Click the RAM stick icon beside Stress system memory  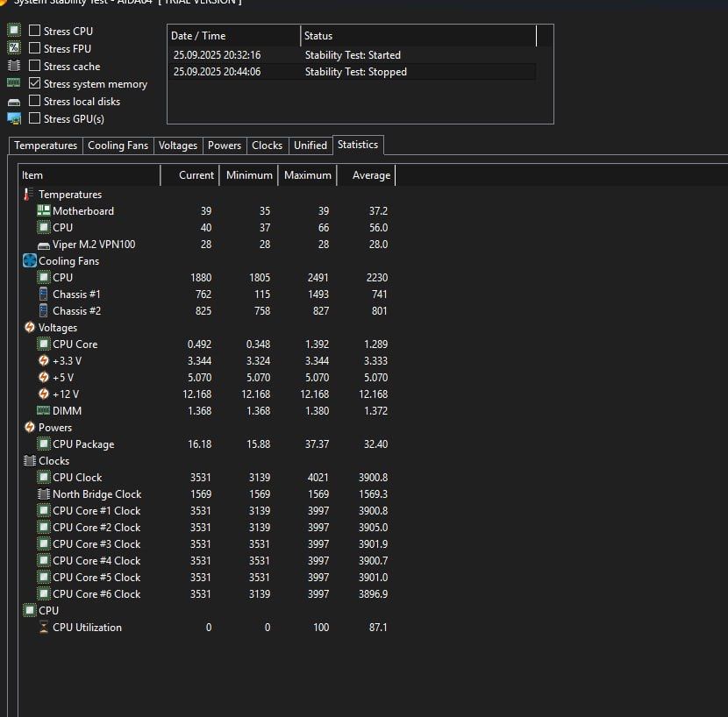coord(13,83)
